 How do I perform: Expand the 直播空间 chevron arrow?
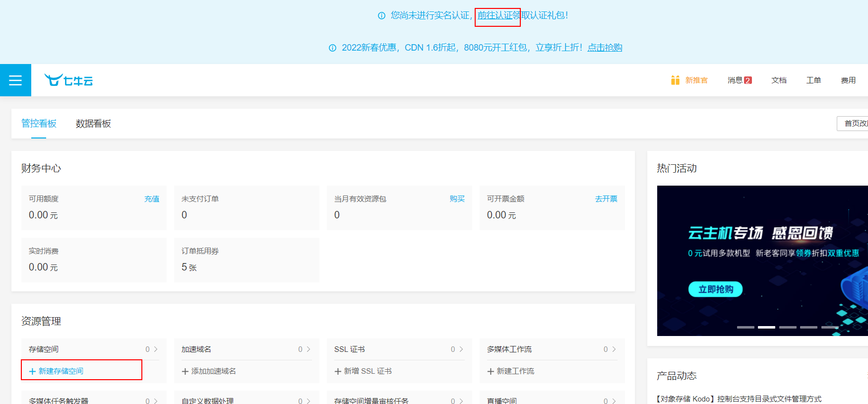pyautogui.click(x=614, y=401)
